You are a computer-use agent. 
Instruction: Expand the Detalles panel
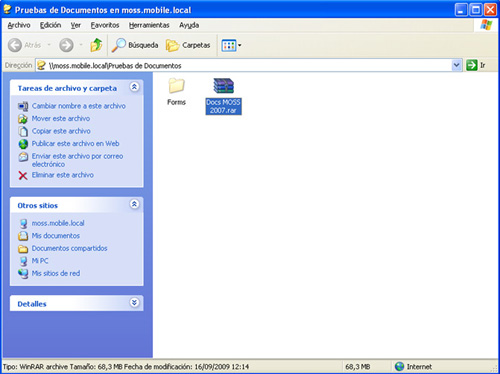coord(134,303)
